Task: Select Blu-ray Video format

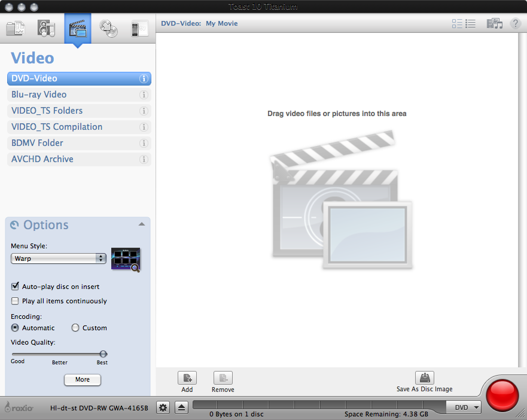Action: (79, 95)
